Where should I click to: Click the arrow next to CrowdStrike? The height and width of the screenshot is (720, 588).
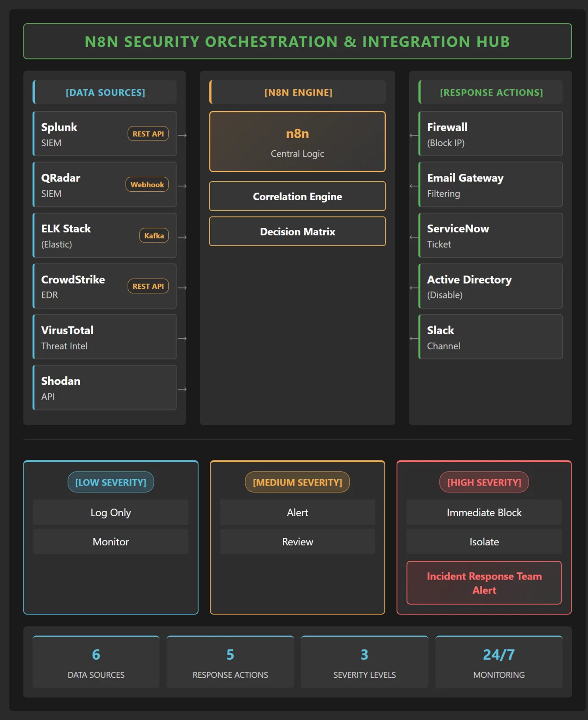182,288
